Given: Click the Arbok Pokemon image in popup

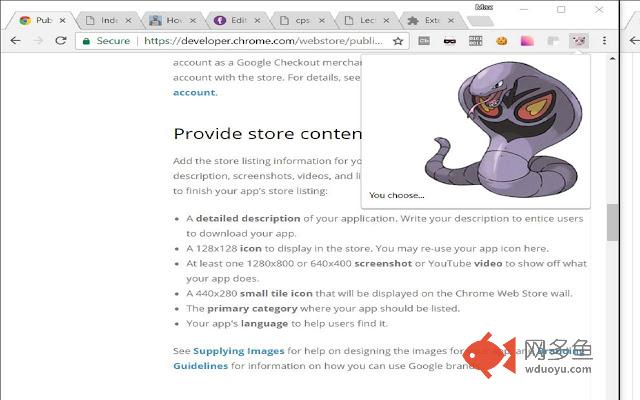Looking at the screenshot, I should click(504, 130).
